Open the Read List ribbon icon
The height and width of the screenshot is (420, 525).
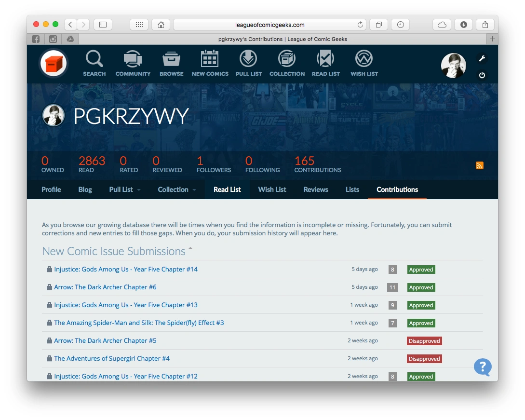[x=325, y=63]
